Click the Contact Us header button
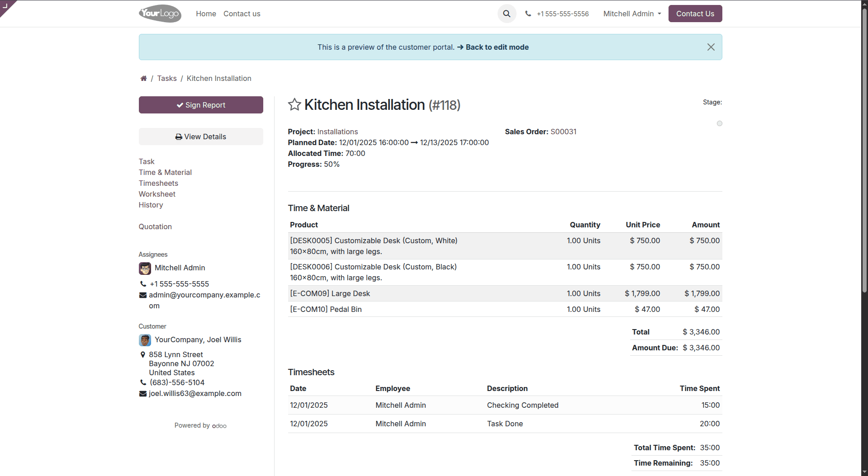This screenshot has height=476, width=868. pyautogui.click(x=695, y=14)
